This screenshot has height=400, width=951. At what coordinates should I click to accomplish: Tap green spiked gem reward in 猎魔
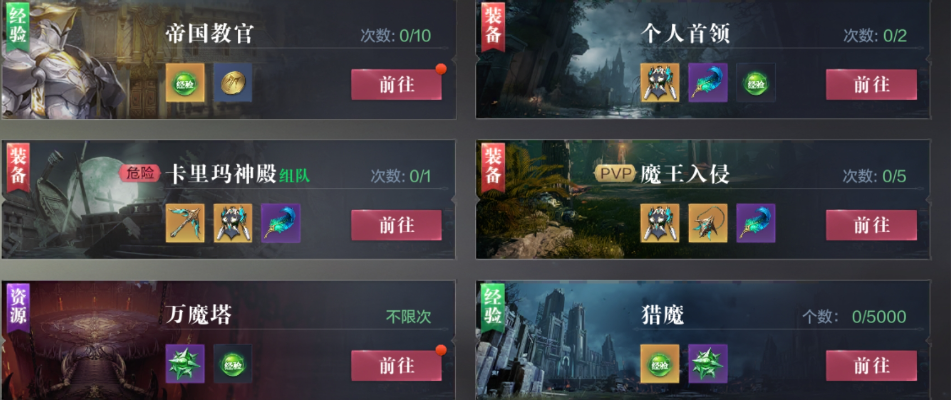708,364
